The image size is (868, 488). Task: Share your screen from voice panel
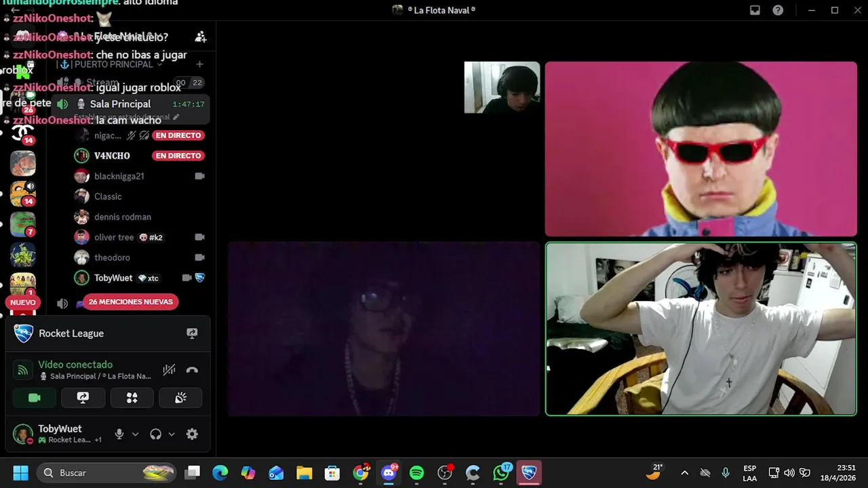point(83,398)
